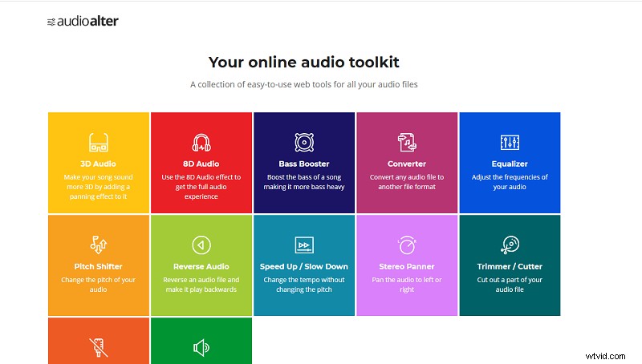This screenshot has height=364, width=642.
Task: Click the Speed Up / Slow Down fast-forward icon
Action: pos(303,245)
